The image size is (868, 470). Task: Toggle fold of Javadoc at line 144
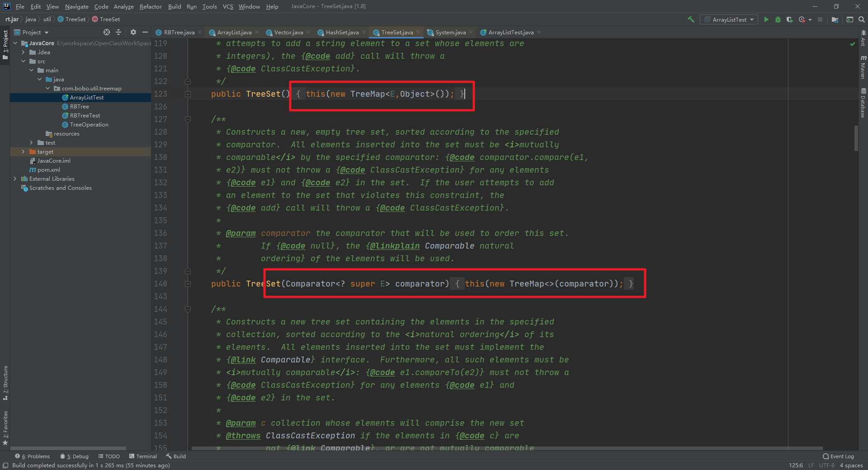point(188,309)
